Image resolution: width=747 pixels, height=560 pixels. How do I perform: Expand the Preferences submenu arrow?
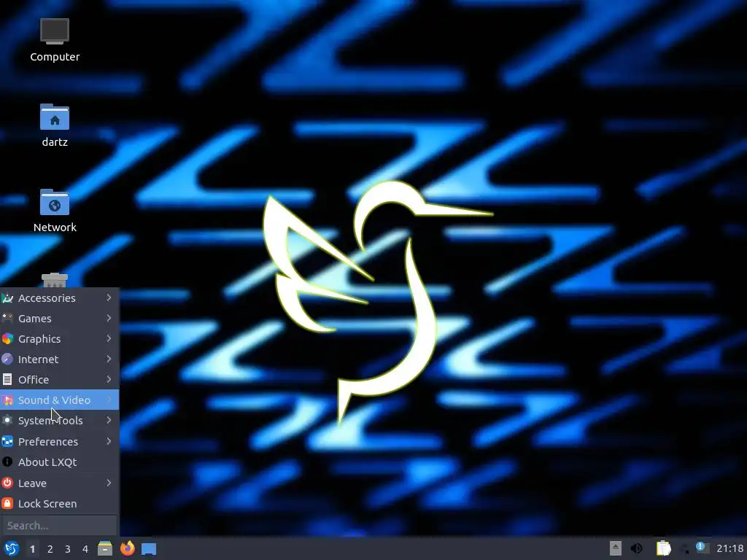tap(109, 441)
